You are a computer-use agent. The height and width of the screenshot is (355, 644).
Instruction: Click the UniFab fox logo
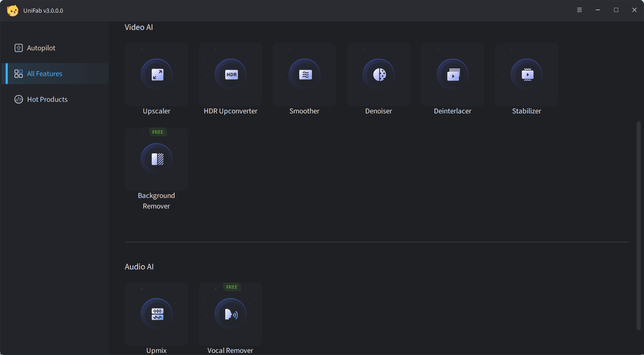(13, 11)
